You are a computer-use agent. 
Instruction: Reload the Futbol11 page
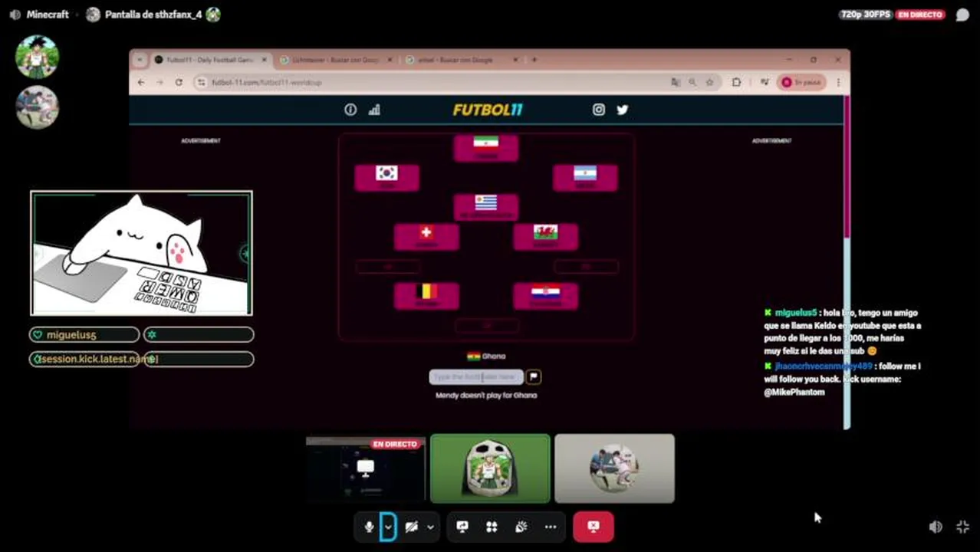tap(179, 82)
